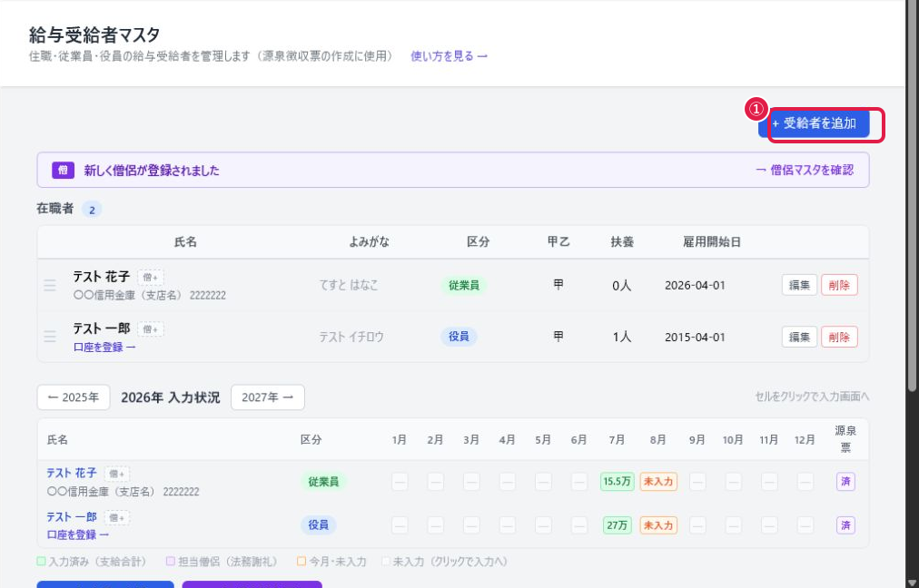
Task: Click the 入力済み（支給合計） legend swatch
Action: 41,562
